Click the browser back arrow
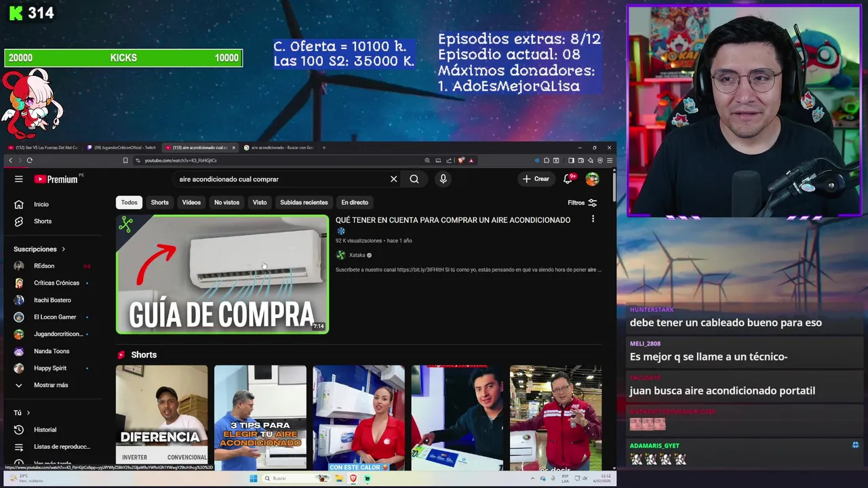The height and width of the screenshot is (488, 868). [10, 160]
